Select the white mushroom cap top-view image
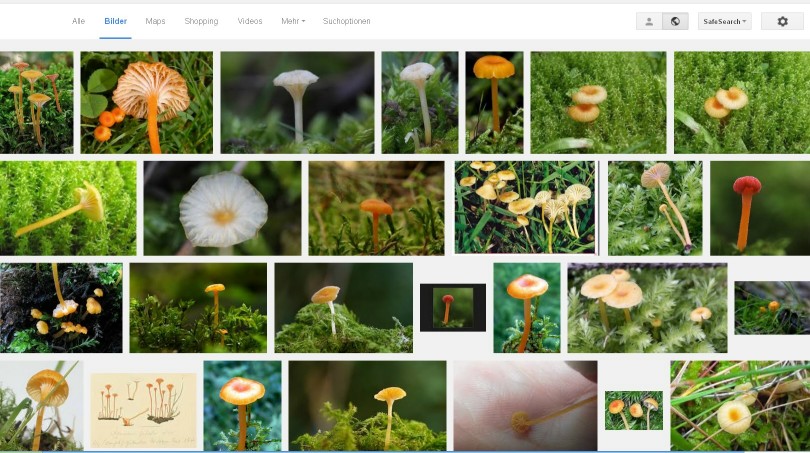The image size is (810, 453). (x=222, y=208)
